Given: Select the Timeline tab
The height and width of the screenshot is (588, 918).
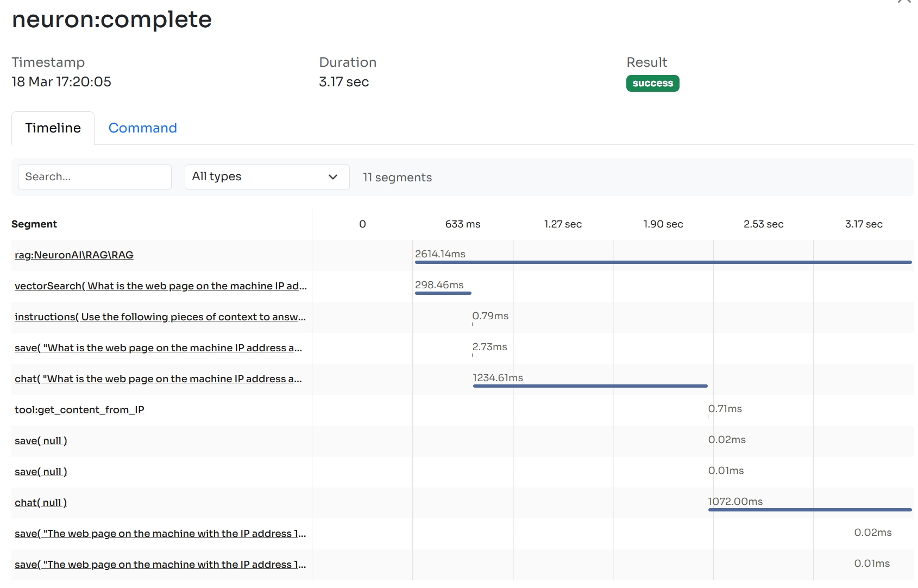Looking at the screenshot, I should tap(53, 128).
